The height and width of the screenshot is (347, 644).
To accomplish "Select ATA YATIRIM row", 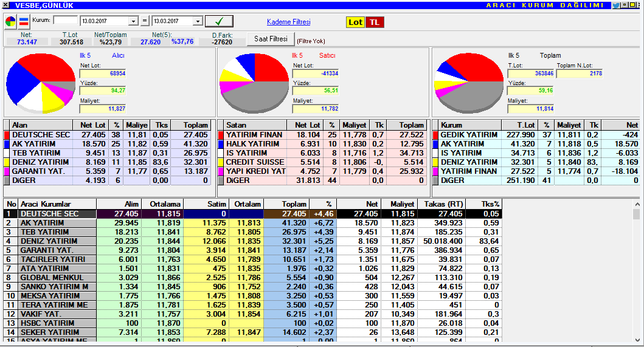I will 252,269.
